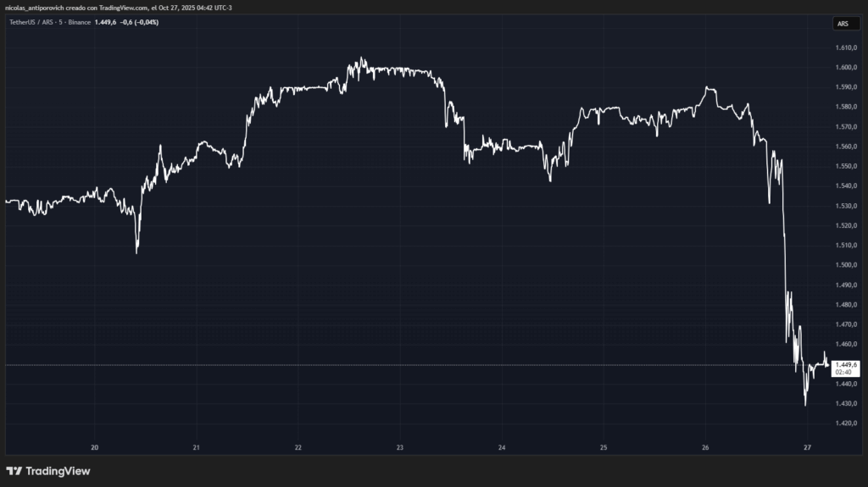Click date 27 on time axis
The height and width of the screenshot is (487, 868).
[807, 447]
